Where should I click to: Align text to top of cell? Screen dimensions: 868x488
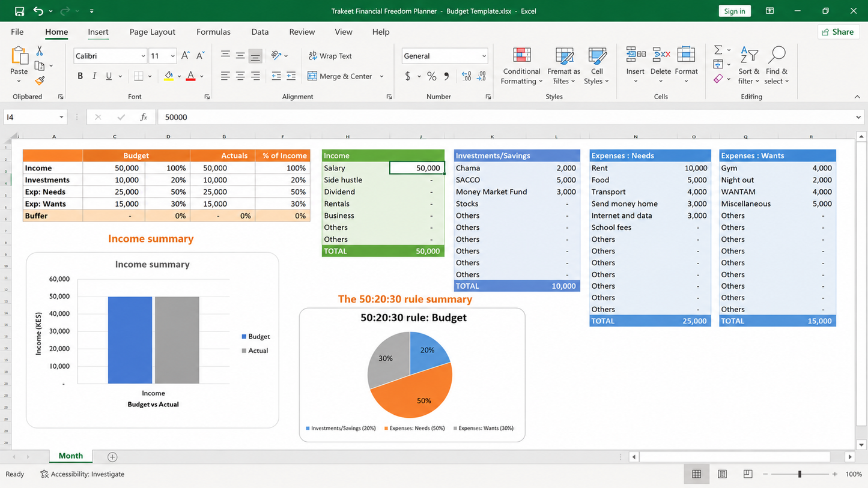click(x=225, y=56)
